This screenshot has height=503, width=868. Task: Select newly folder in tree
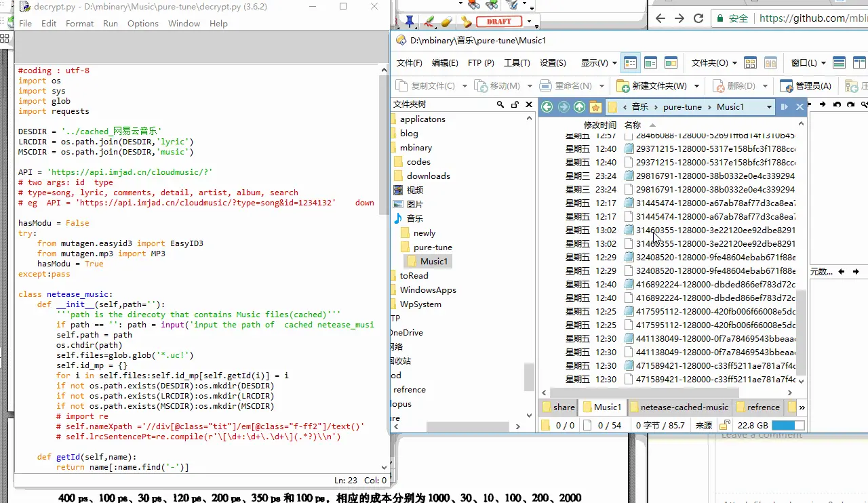(425, 233)
